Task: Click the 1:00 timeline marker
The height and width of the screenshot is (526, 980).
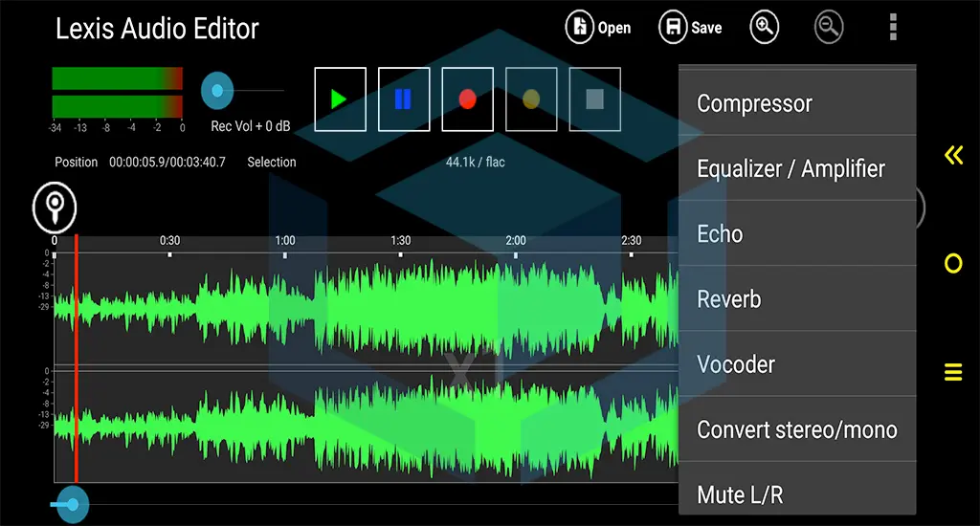Action: (x=285, y=240)
